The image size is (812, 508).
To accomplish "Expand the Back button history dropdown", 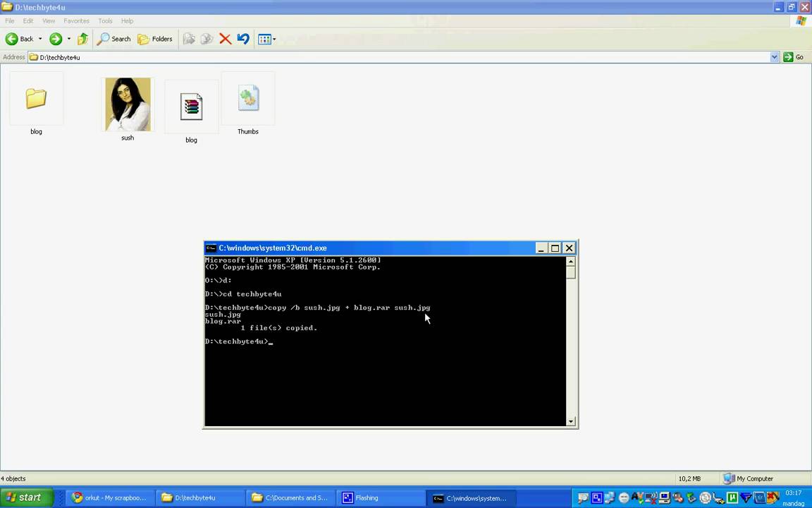I will (40, 39).
